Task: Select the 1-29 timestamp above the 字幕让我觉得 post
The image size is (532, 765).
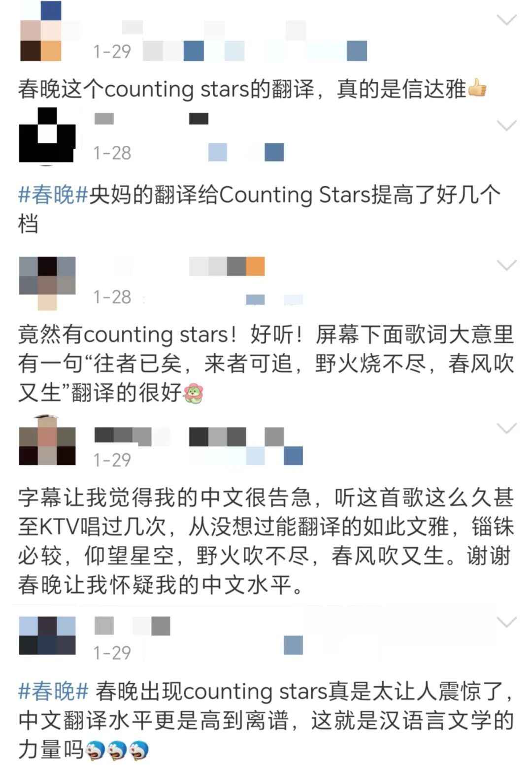Action: point(112,460)
